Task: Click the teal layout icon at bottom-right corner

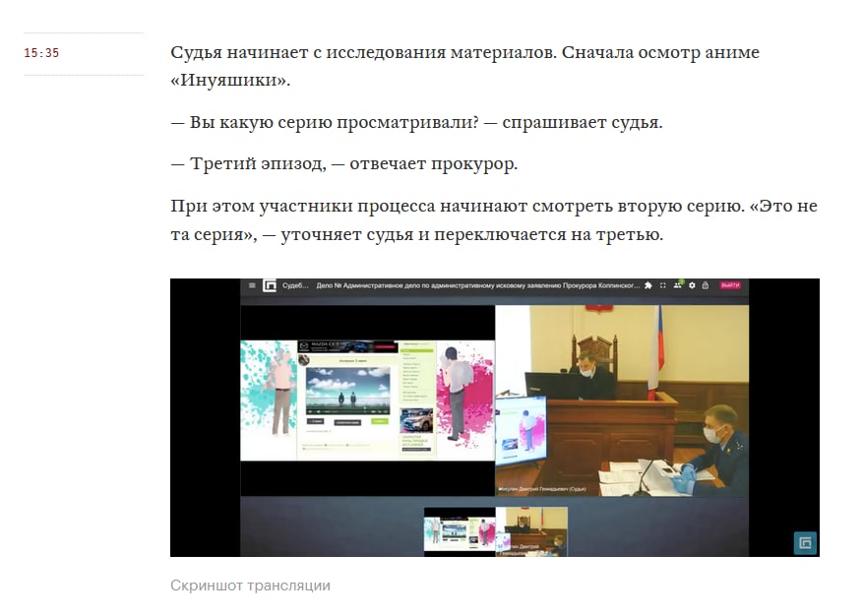Action: (x=805, y=543)
